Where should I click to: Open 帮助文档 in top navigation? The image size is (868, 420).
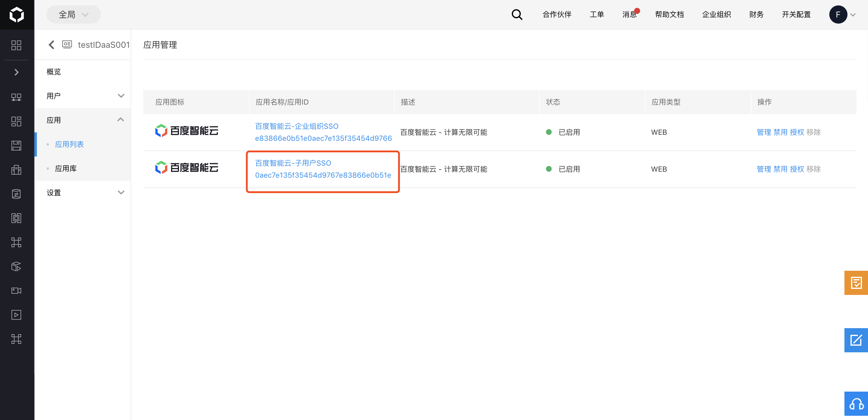(669, 15)
